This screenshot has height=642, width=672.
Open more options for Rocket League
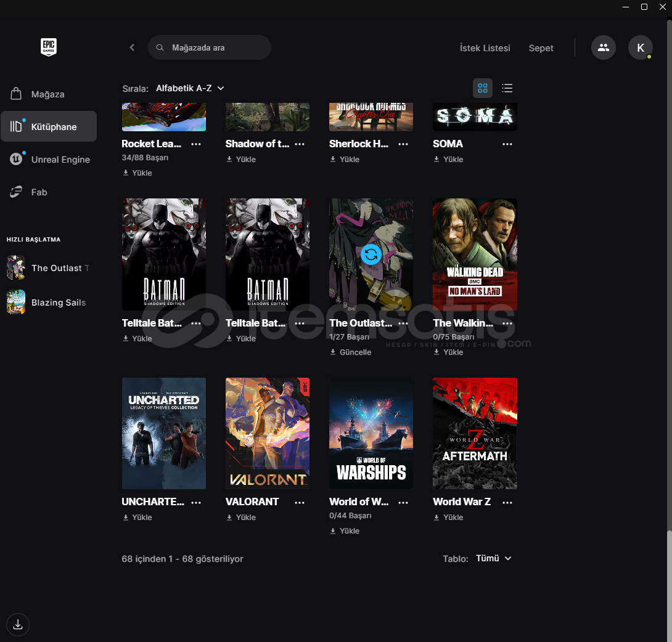(196, 144)
